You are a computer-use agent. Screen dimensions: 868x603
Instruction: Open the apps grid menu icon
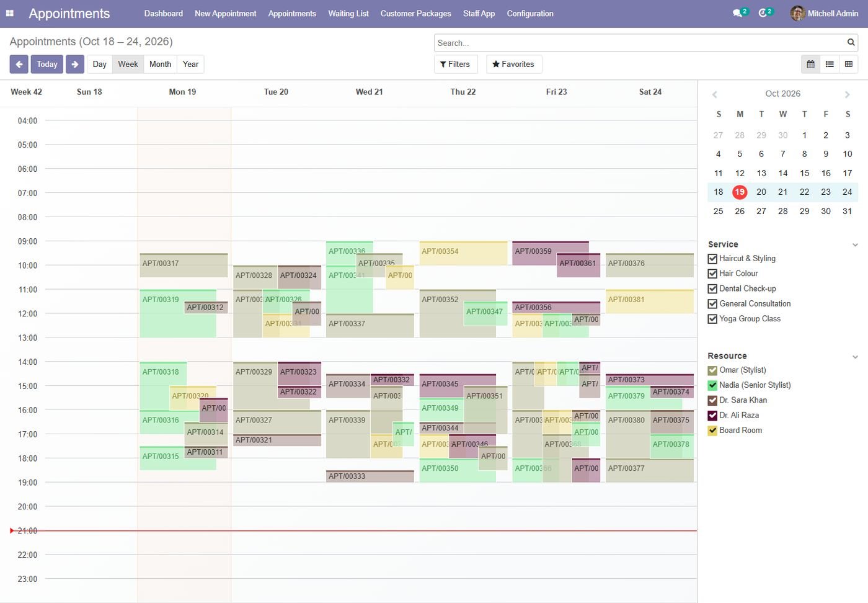[x=10, y=13]
